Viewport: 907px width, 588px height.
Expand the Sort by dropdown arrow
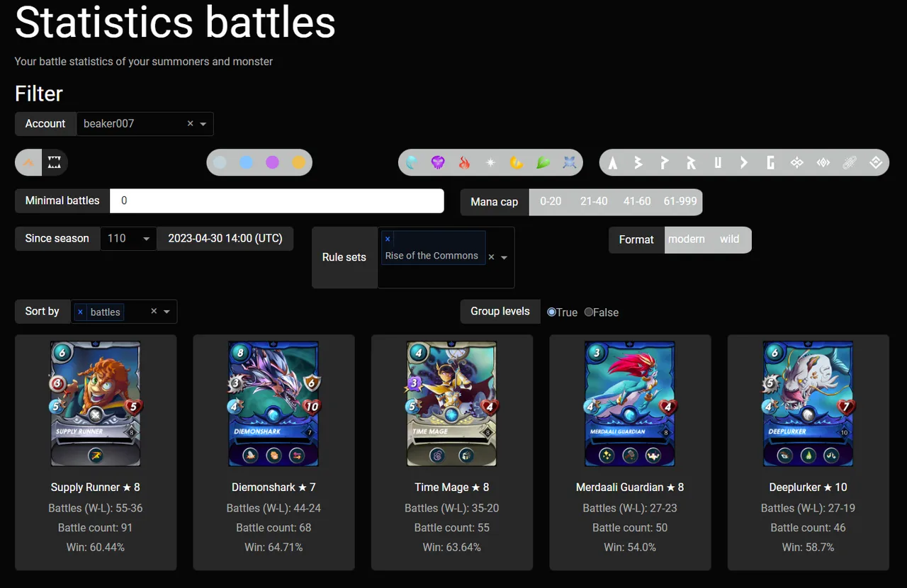(x=167, y=312)
